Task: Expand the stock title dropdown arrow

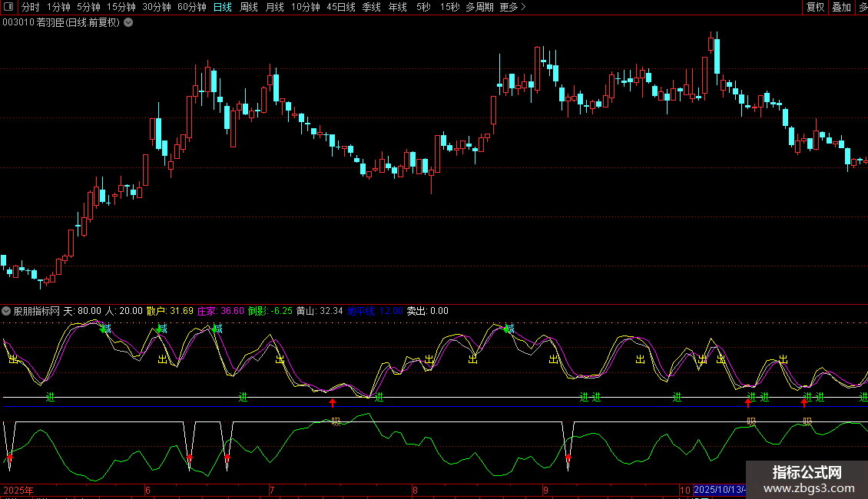Action: coord(128,22)
